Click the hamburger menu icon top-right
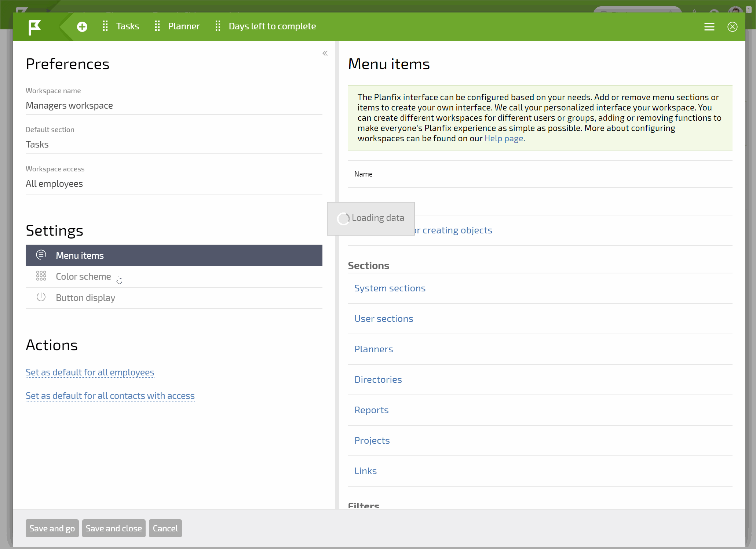 (710, 26)
